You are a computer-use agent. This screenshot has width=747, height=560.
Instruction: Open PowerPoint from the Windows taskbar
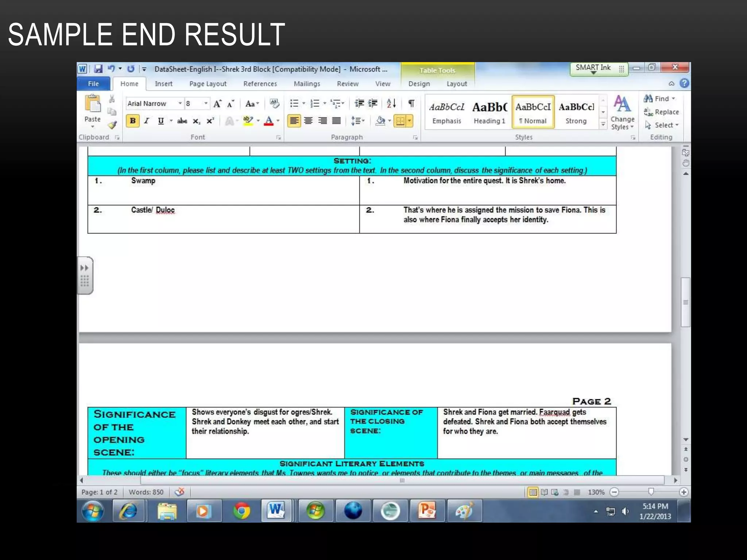(427, 510)
